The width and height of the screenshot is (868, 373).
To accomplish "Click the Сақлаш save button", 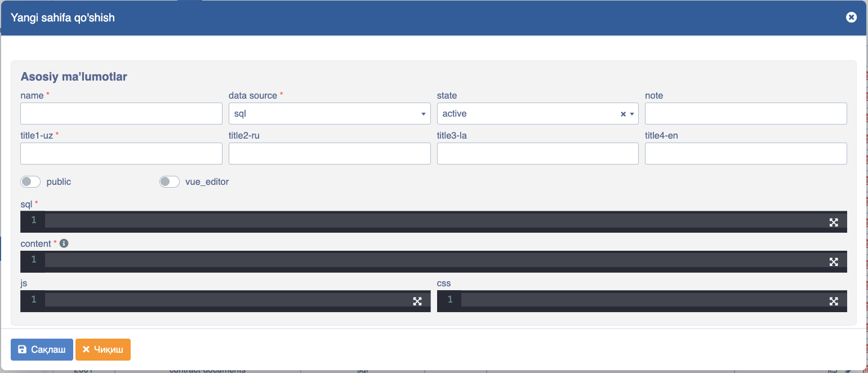I will [42, 349].
